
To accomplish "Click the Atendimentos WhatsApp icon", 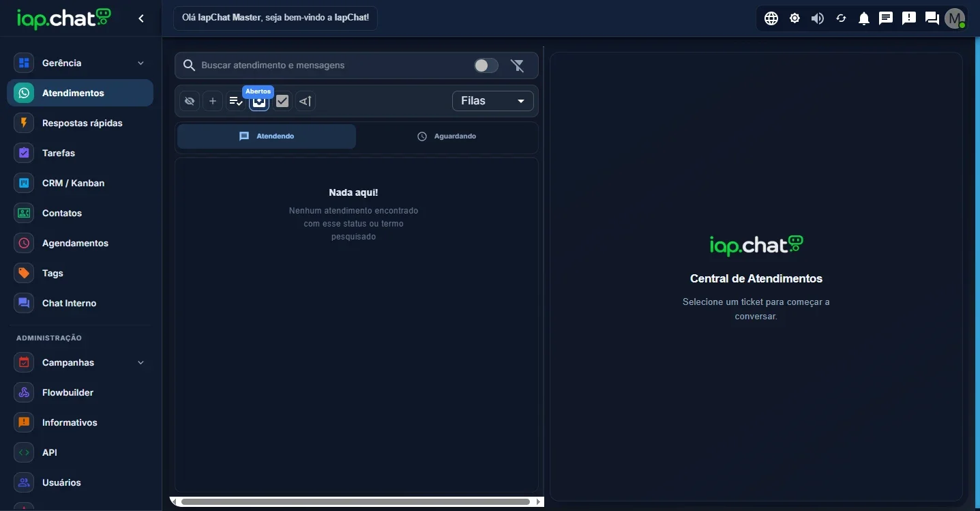I will coord(24,93).
